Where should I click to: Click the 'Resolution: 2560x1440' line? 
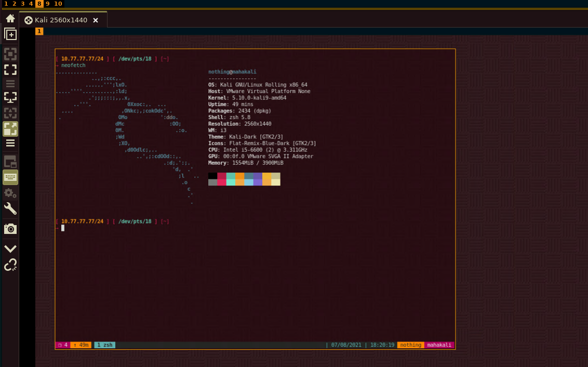point(239,124)
